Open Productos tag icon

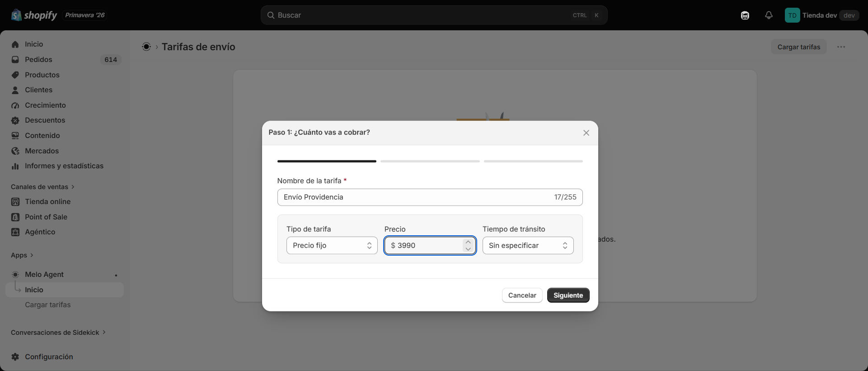click(15, 75)
